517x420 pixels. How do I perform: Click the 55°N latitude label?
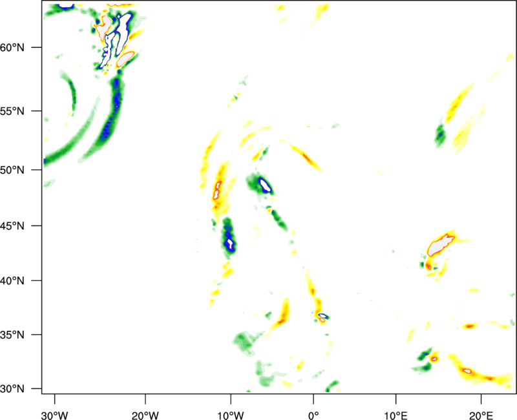pyautogui.click(x=12, y=111)
